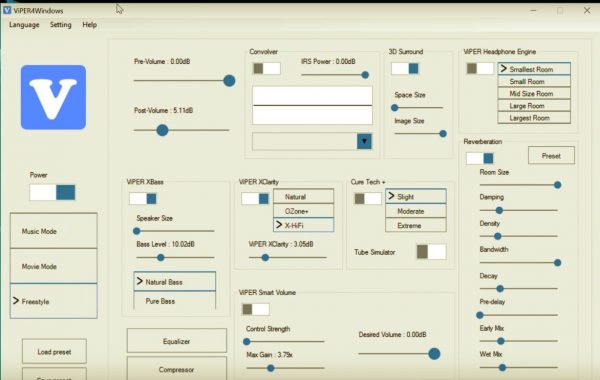Toggle the ViPER XBass switch

(143, 198)
